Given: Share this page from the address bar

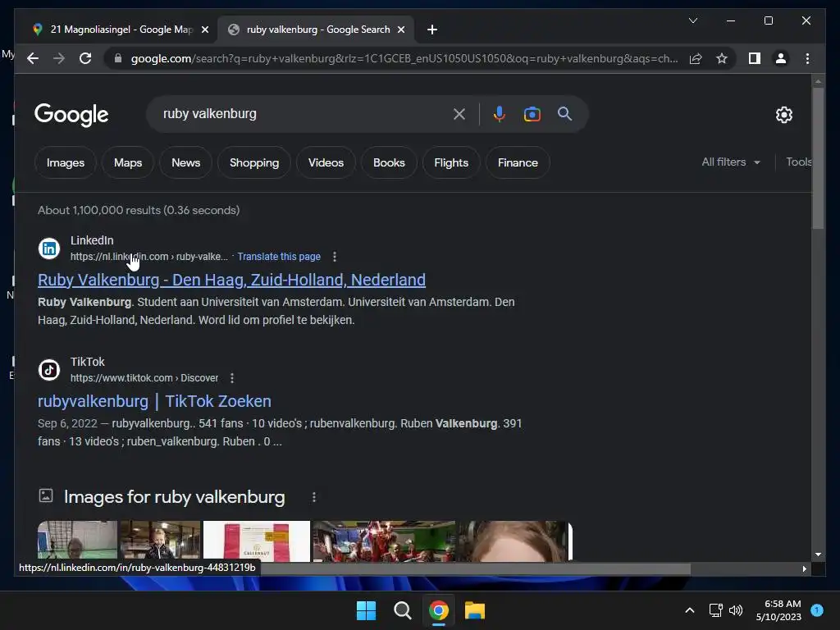Looking at the screenshot, I should [696, 58].
